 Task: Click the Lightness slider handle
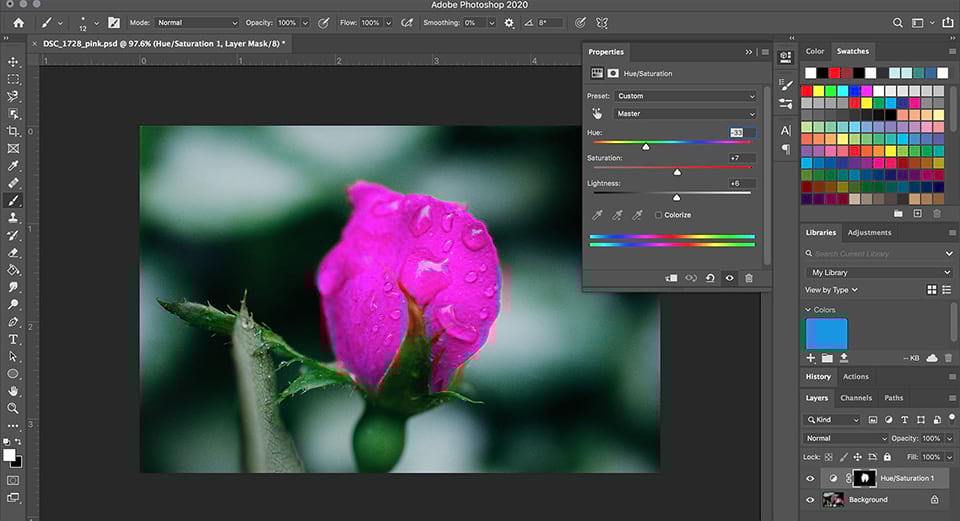coord(677,197)
